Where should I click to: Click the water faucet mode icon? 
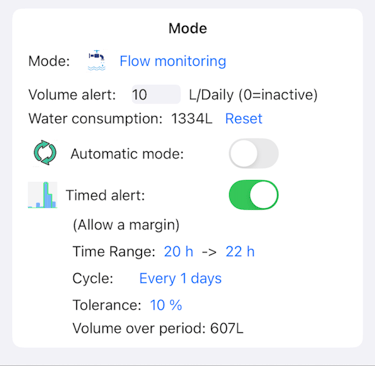(x=97, y=61)
